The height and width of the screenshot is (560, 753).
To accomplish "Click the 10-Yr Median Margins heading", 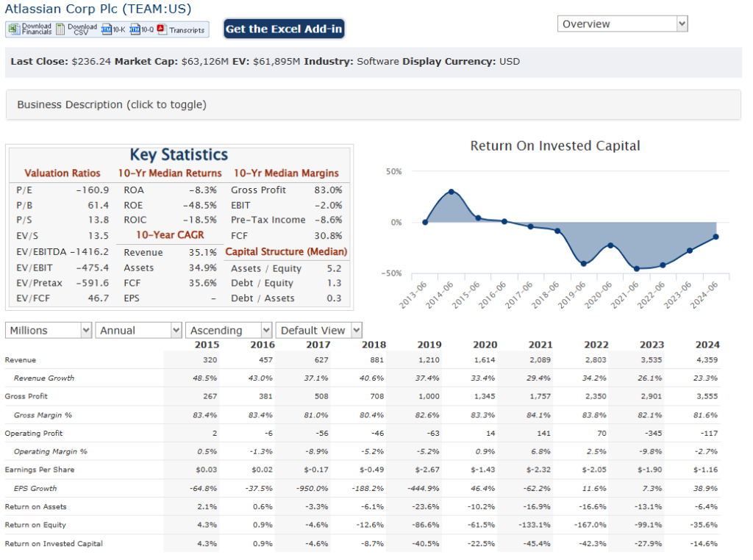I will [x=286, y=173].
